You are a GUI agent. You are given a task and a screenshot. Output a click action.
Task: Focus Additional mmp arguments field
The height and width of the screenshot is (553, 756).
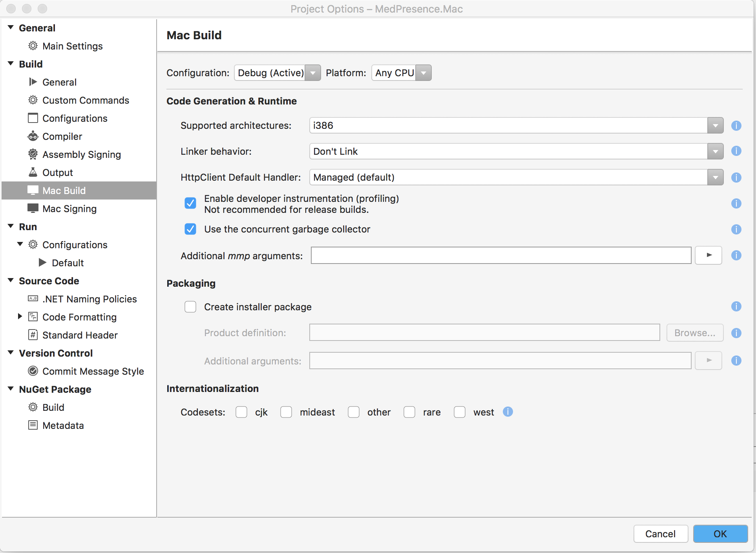[501, 255]
